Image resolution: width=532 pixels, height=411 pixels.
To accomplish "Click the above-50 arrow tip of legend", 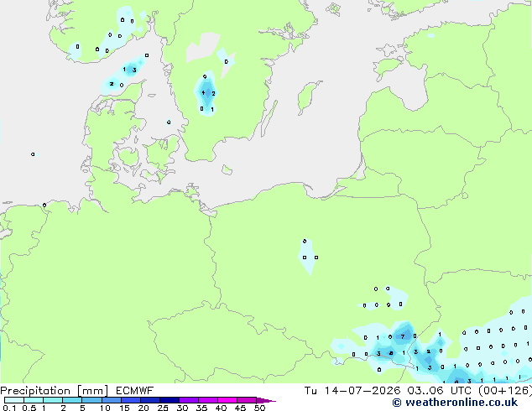I will (x=266, y=400).
